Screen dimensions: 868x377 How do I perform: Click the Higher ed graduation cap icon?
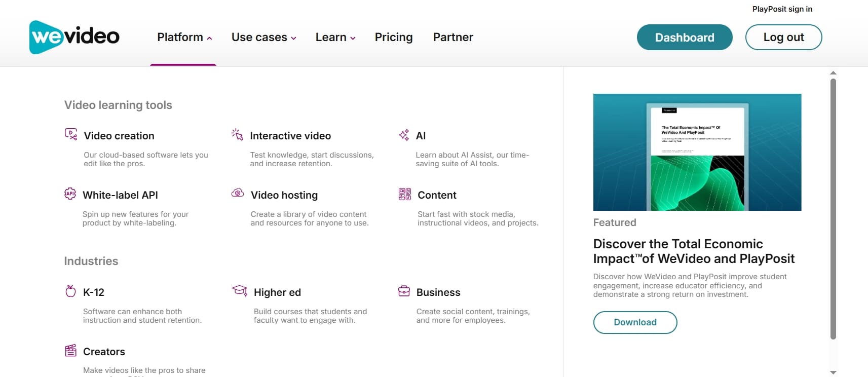[240, 290]
